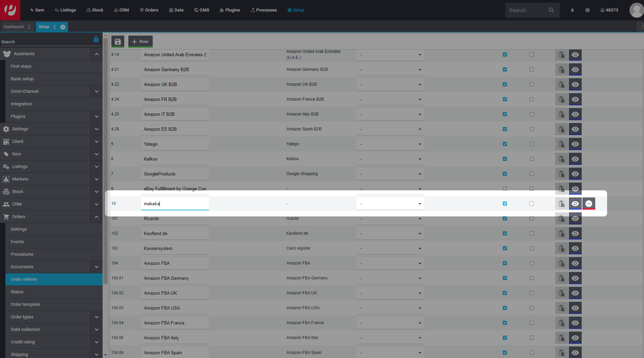Open the notifications bell
Screen dimensions: 644x358
[x=572, y=10]
